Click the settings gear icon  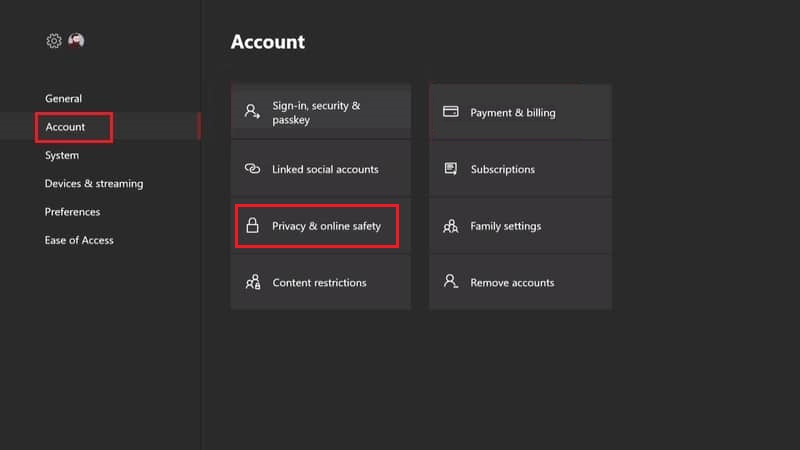[54, 41]
